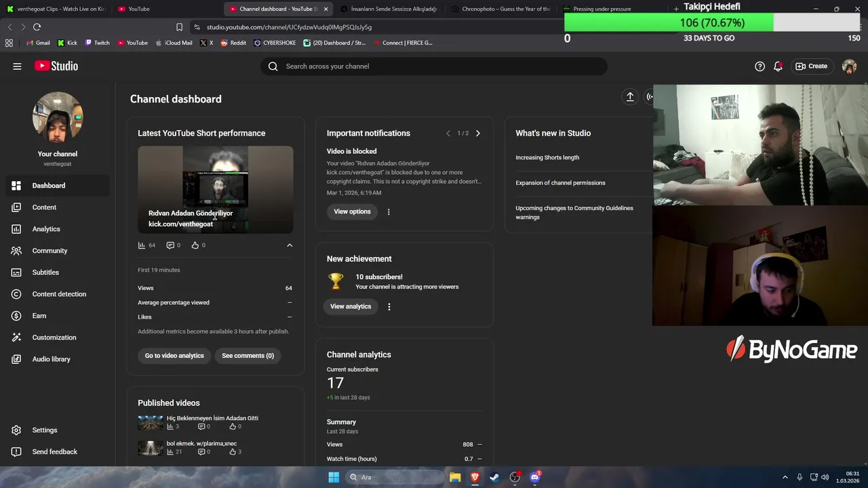The width and height of the screenshot is (868, 488).
Task: Open video bol ekmek. w/plarima,xnec
Action: (x=201, y=443)
